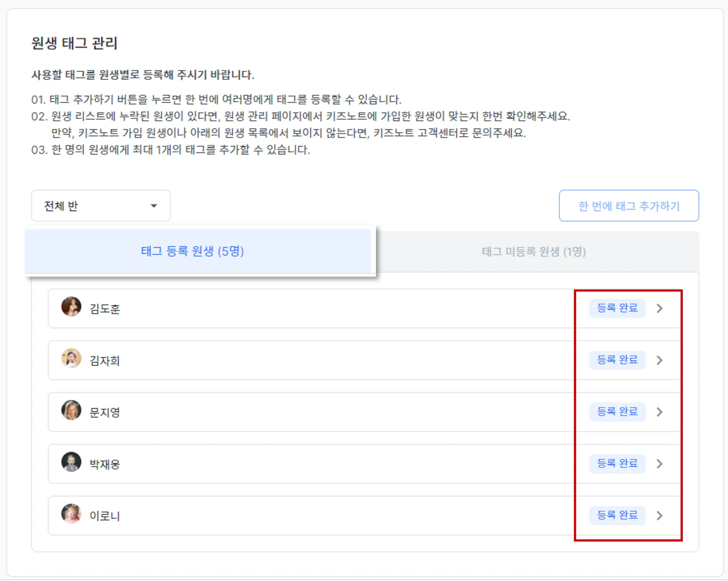The height and width of the screenshot is (581, 728).
Task: Expand 문지영 row with chevron arrow
Action: point(660,412)
